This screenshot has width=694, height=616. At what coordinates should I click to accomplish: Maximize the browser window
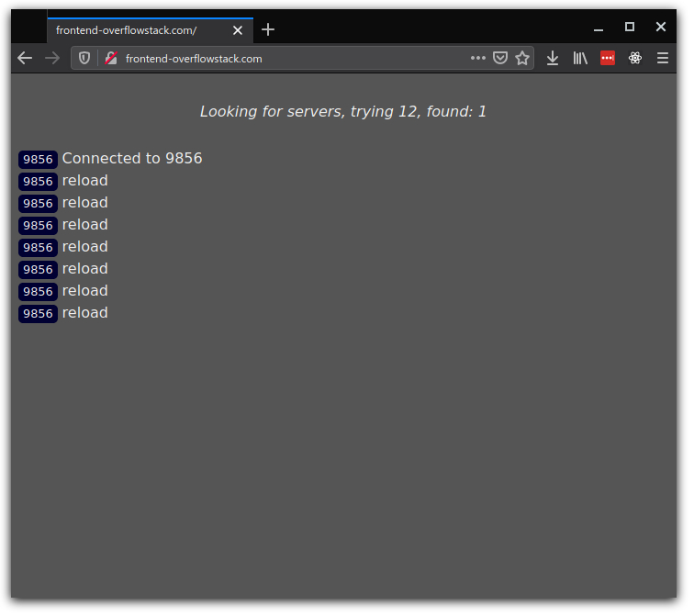point(630,28)
